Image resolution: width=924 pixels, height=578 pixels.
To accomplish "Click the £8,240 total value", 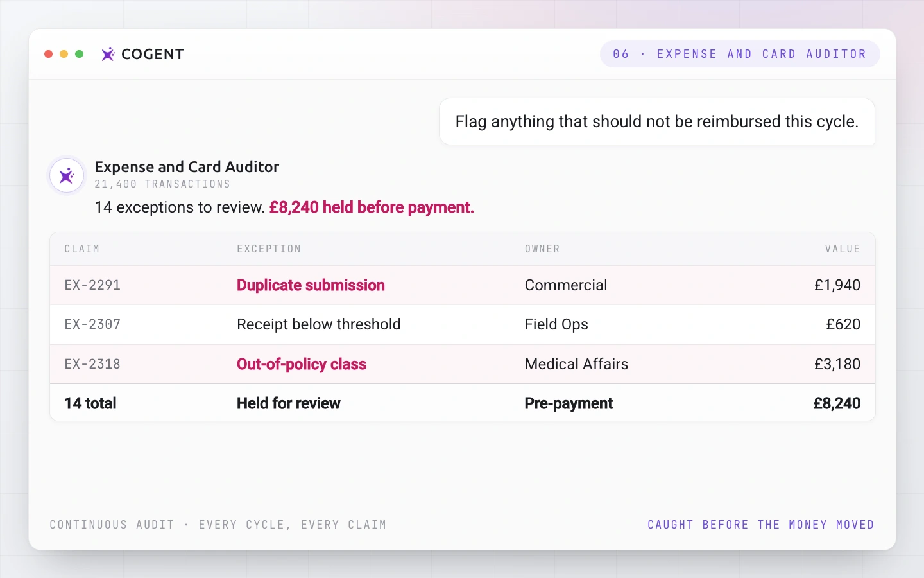I will (x=837, y=403).
